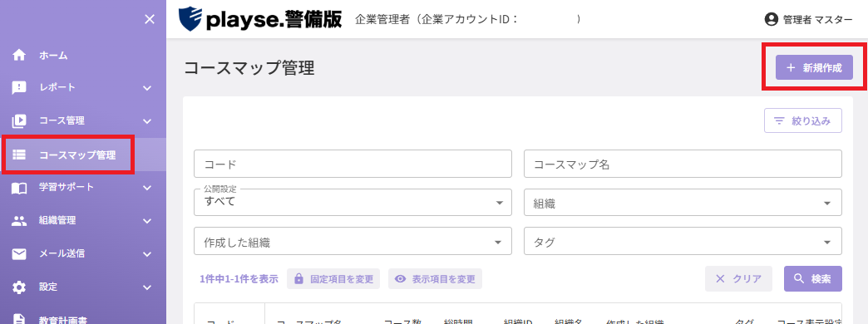Click the X icon in クリア
Viewport: 868px width, 324px height.
click(720, 278)
